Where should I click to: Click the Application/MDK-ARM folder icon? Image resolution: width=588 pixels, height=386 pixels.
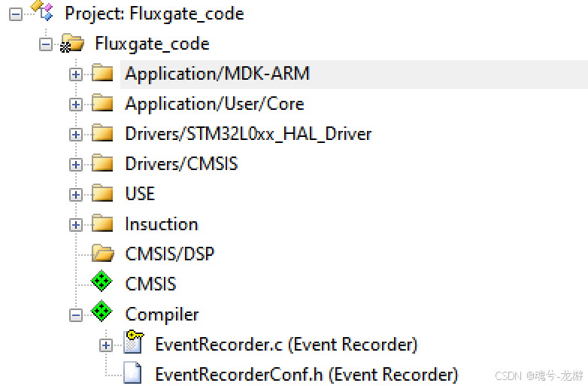(102, 72)
